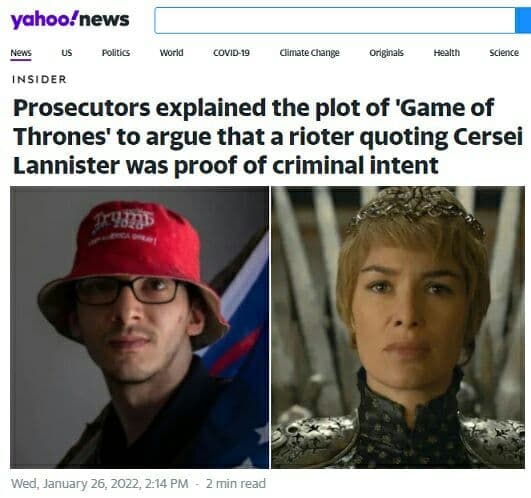The image size is (531, 498).
Task: Go to the Politics section
Action: pyautogui.click(x=116, y=53)
